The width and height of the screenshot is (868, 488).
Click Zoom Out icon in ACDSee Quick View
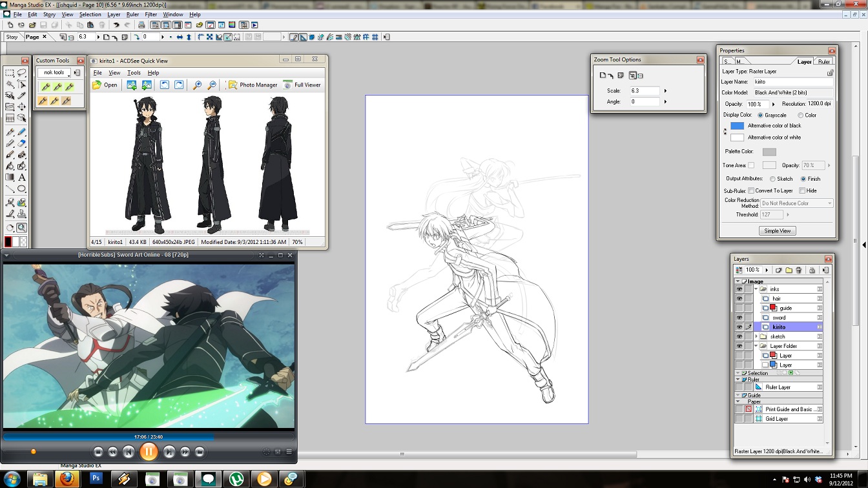tap(212, 85)
